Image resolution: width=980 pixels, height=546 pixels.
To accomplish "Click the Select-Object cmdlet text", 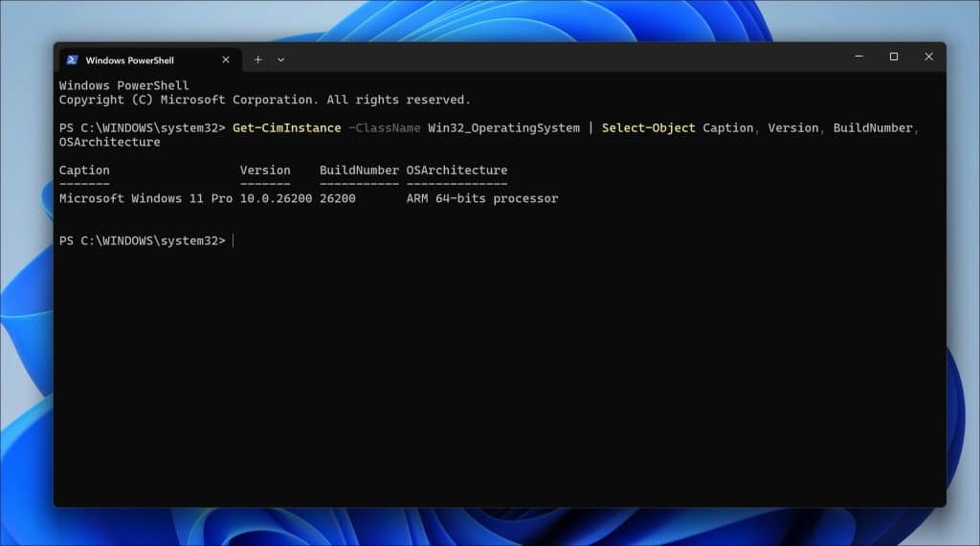I will [x=648, y=128].
